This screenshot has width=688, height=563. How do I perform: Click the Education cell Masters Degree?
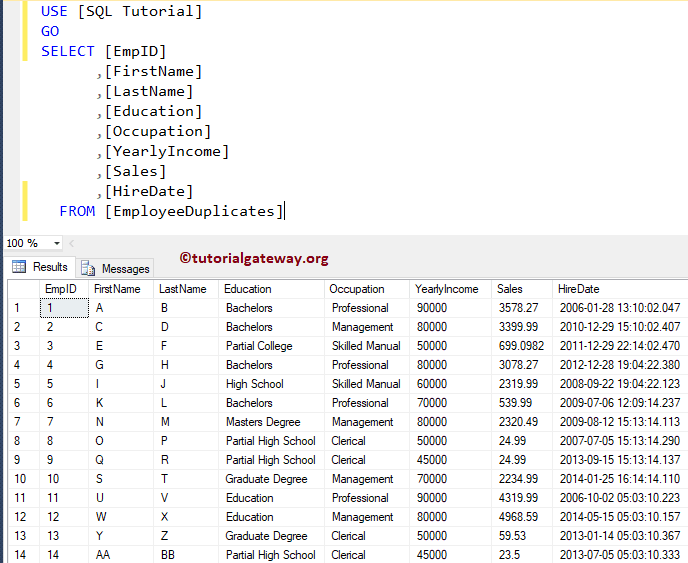click(272, 422)
